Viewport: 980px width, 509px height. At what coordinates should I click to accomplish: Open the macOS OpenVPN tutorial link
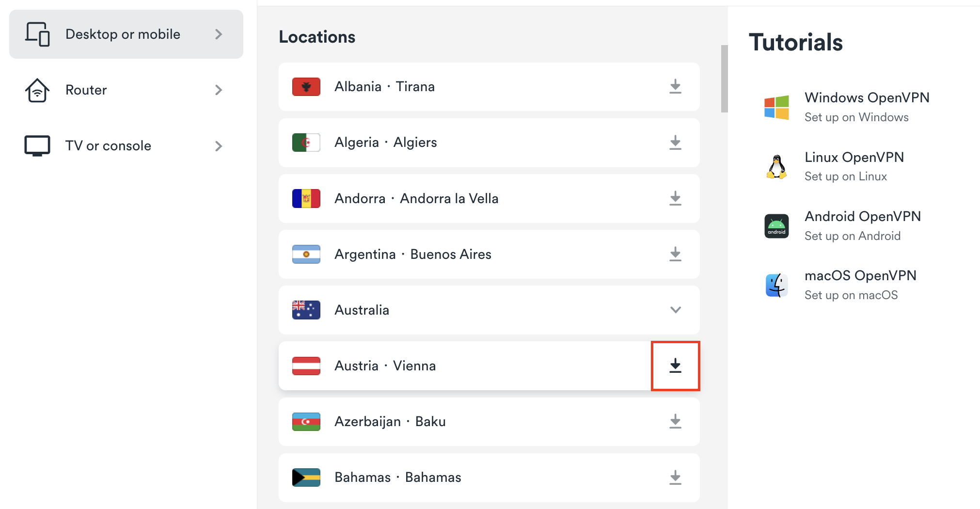tap(860, 276)
